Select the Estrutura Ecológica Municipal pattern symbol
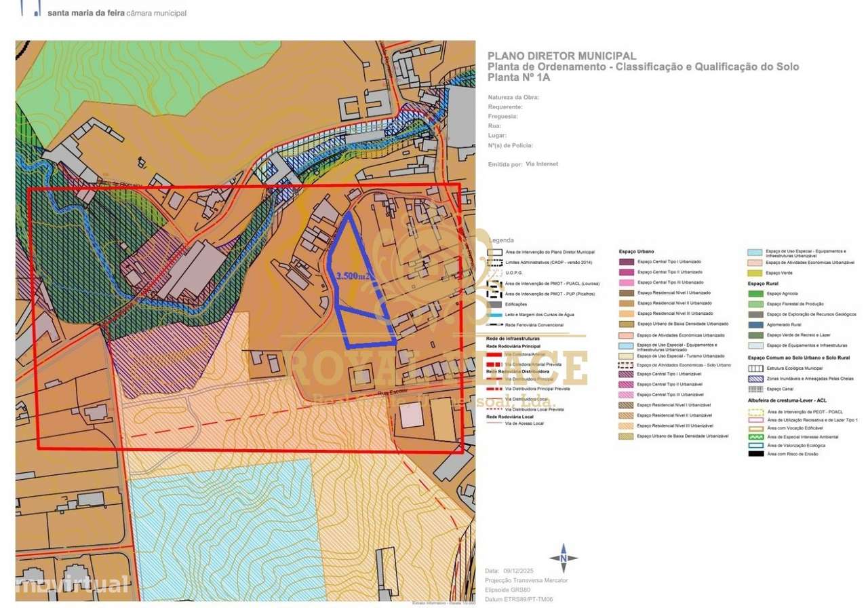The image size is (868, 608). pyautogui.click(x=755, y=368)
